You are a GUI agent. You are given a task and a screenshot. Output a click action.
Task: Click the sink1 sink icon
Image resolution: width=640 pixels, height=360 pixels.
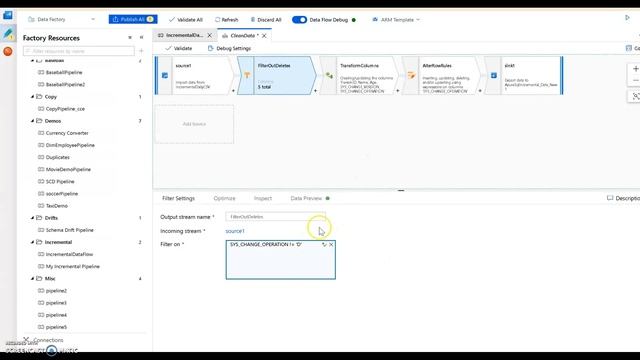click(494, 76)
